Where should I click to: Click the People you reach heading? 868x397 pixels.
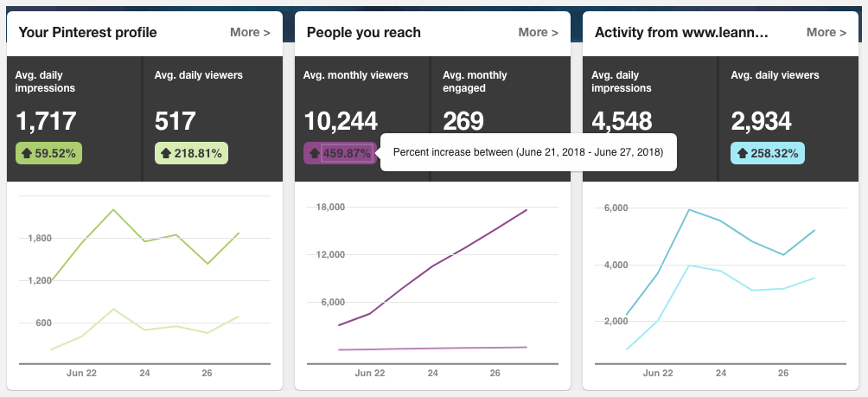(364, 32)
